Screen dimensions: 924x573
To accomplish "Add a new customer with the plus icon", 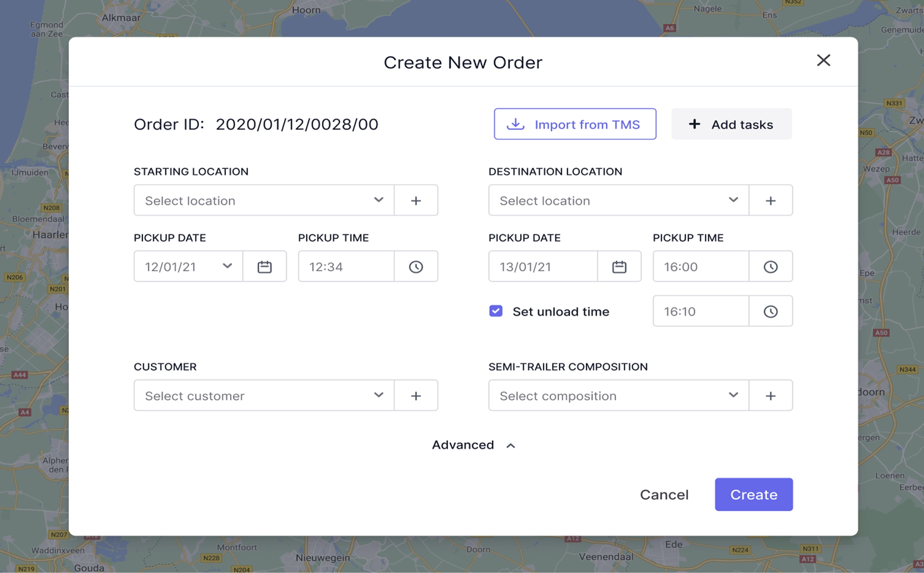I will (416, 395).
